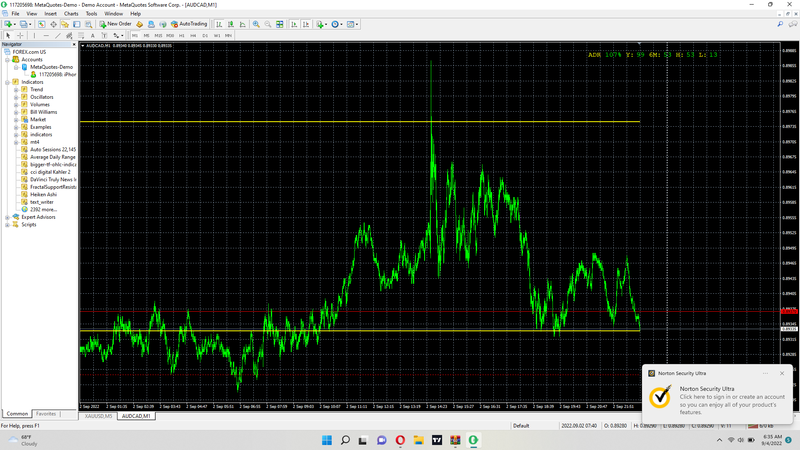Viewport: 800px width, 450px height.
Task: Switch to the M1 timeframe
Action: (x=135, y=35)
